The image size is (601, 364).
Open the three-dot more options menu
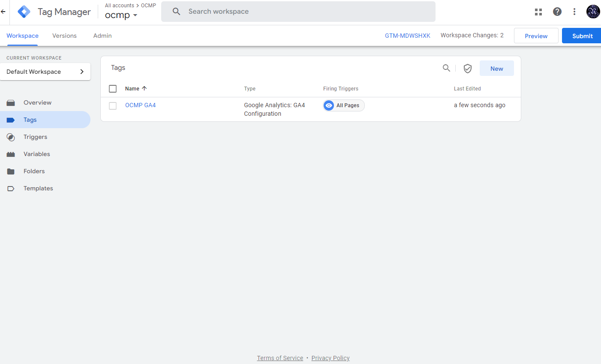(574, 12)
